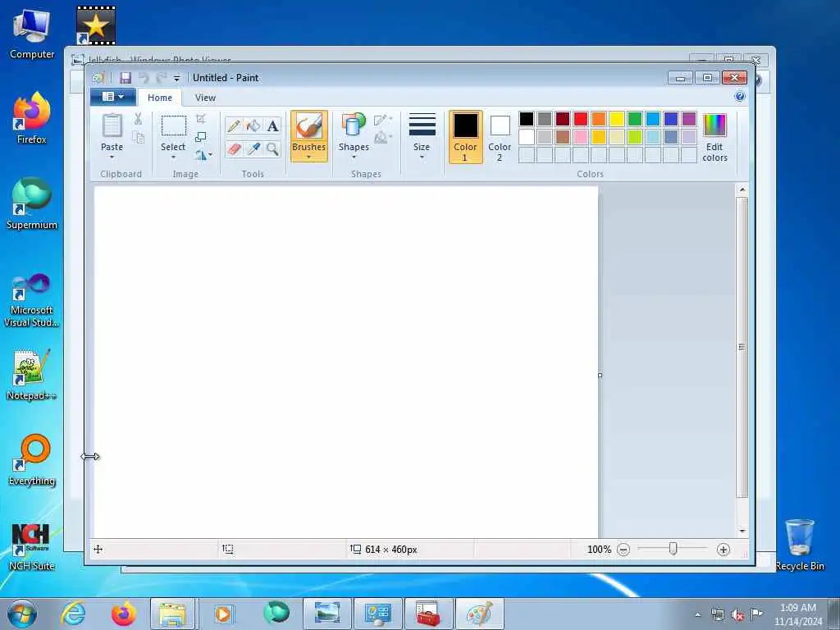Select the Everything desktop shortcut
840x630 pixels.
click(32, 460)
